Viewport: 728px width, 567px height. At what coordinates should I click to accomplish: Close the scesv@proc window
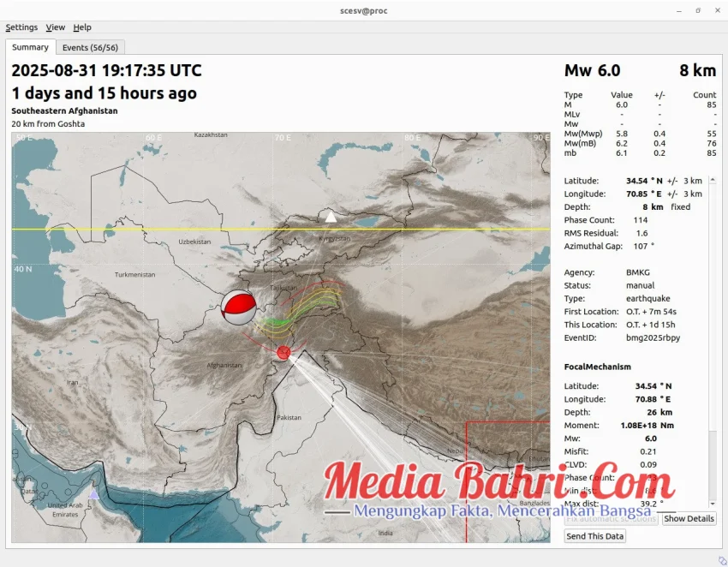[718, 10]
